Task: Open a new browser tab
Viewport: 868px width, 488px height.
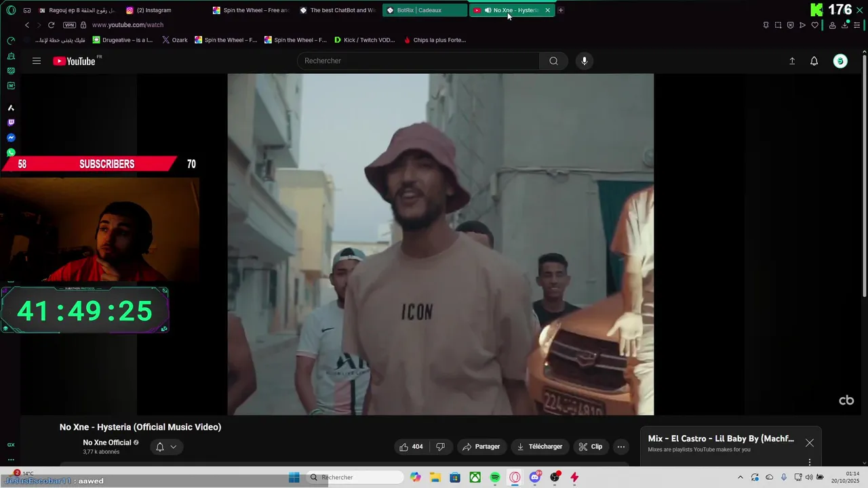Action: pos(561,10)
